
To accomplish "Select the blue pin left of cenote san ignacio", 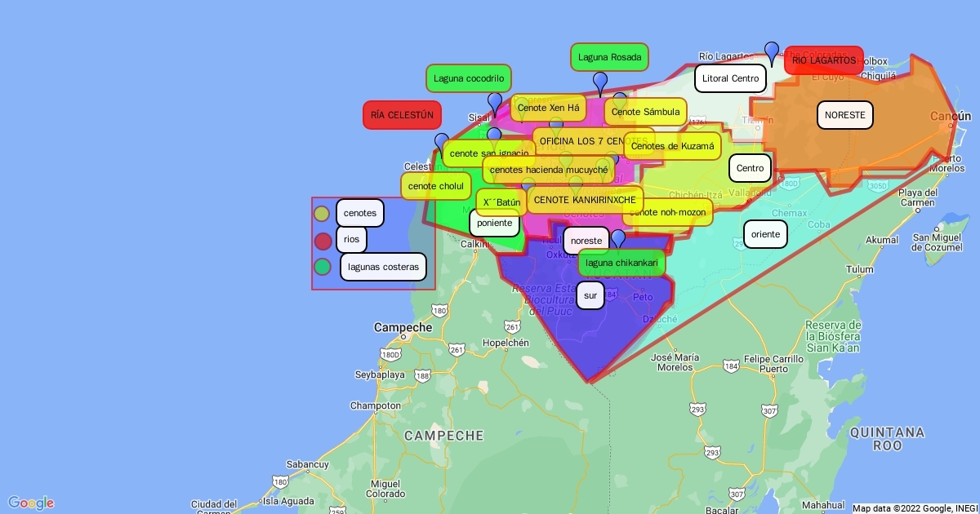I will click(x=442, y=144).
